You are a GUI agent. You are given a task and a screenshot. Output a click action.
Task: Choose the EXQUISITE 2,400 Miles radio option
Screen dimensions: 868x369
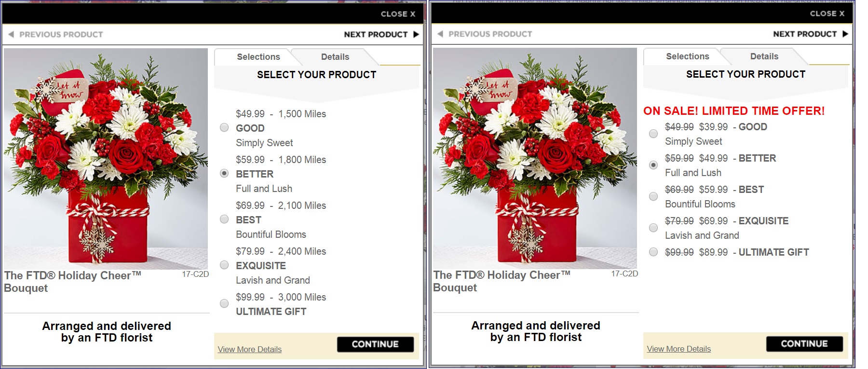click(224, 265)
